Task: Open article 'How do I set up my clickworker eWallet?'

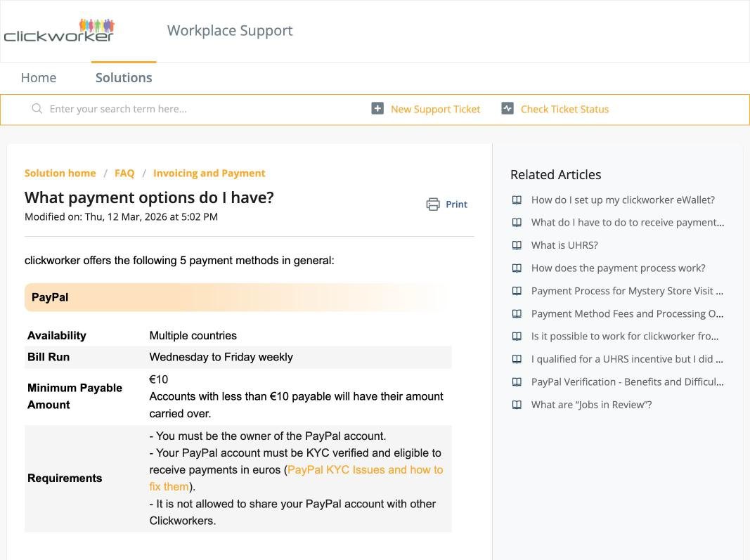Action: pyautogui.click(x=623, y=200)
